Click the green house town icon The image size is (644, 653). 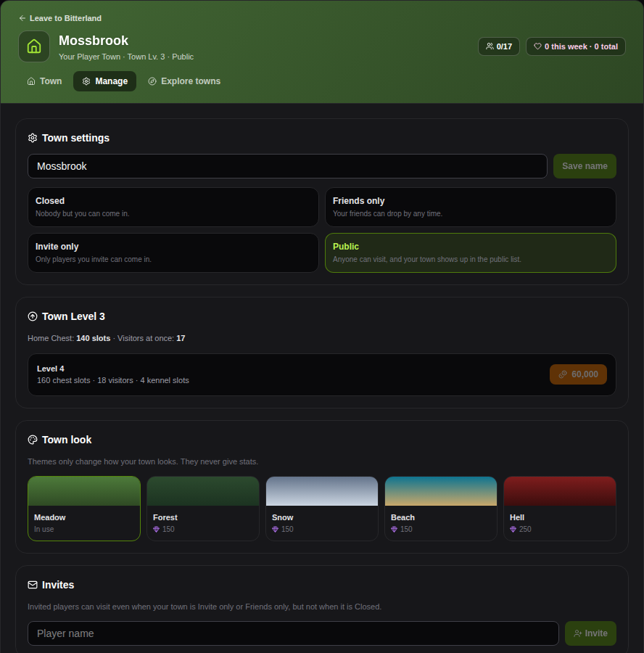(x=34, y=46)
